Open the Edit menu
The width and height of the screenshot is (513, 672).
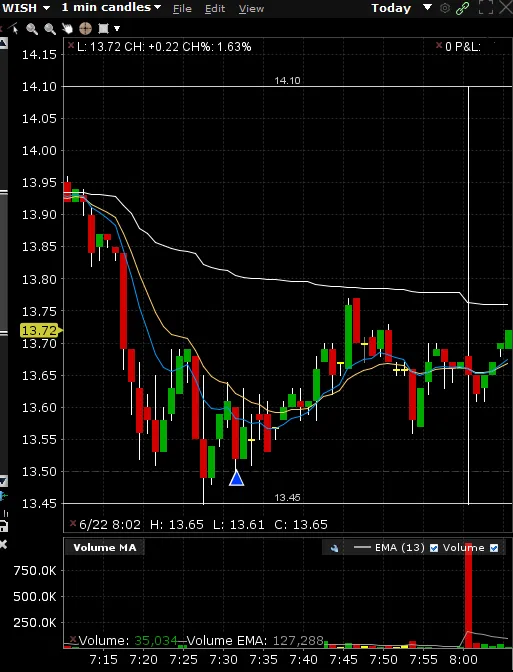coord(215,9)
